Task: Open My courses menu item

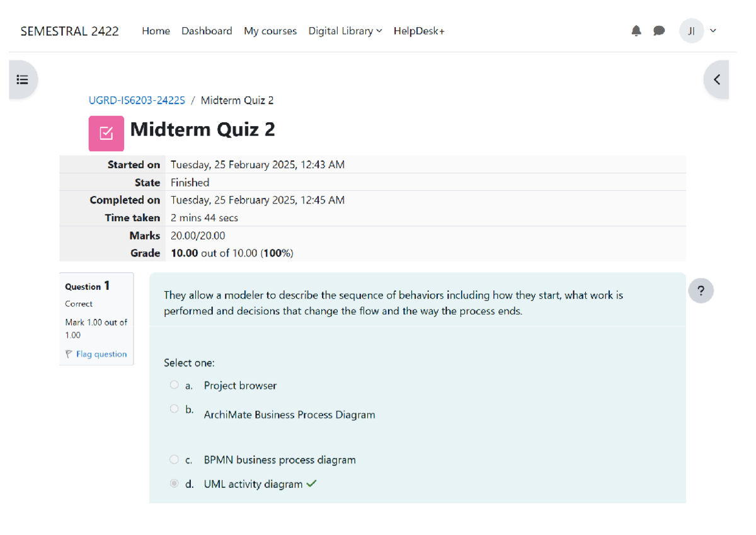Action: coord(270,31)
